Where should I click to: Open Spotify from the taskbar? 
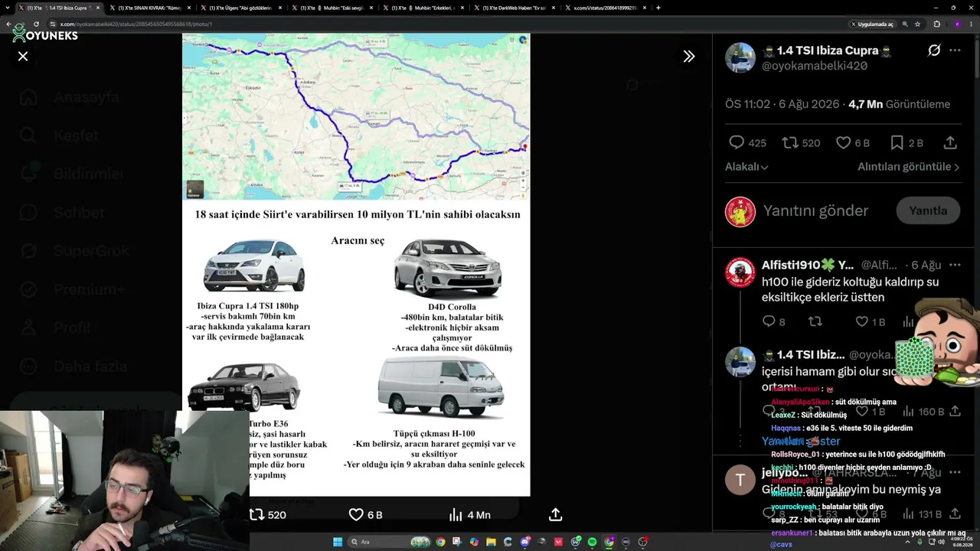coord(592,542)
